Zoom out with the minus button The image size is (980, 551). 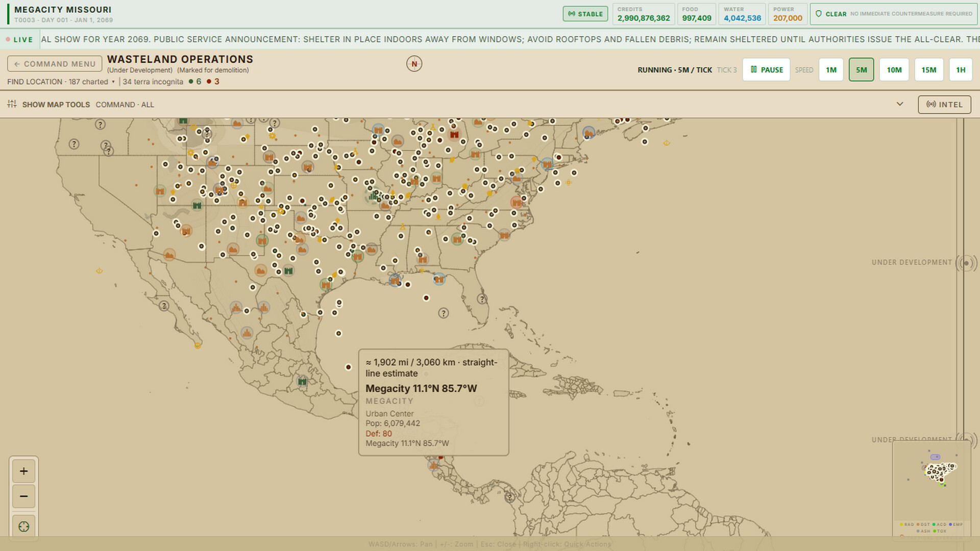click(x=23, y=496)
